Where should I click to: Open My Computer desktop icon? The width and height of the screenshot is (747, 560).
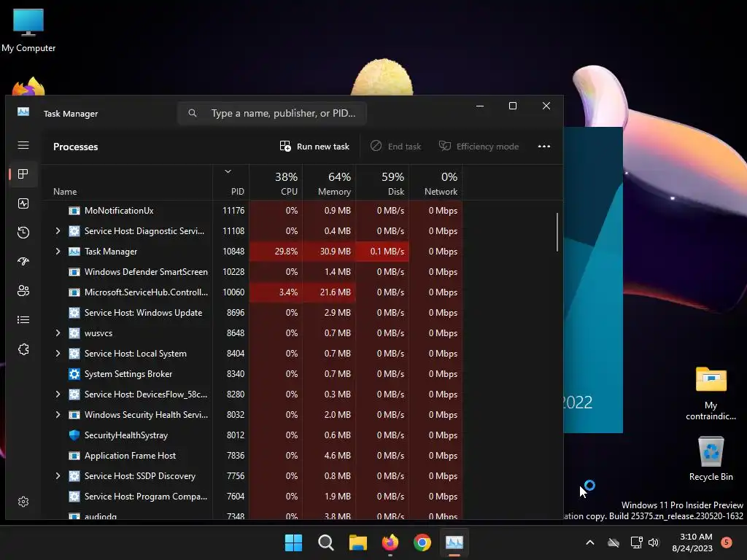(x=28, y=29)
